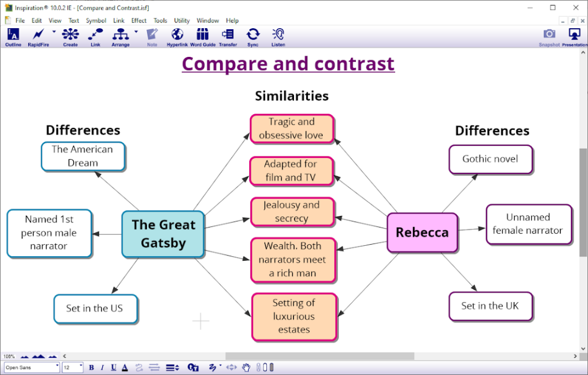Open the Symbol menu
This screenshot has height=375, width=588.
pyautogui.click(x=96, y=21)
